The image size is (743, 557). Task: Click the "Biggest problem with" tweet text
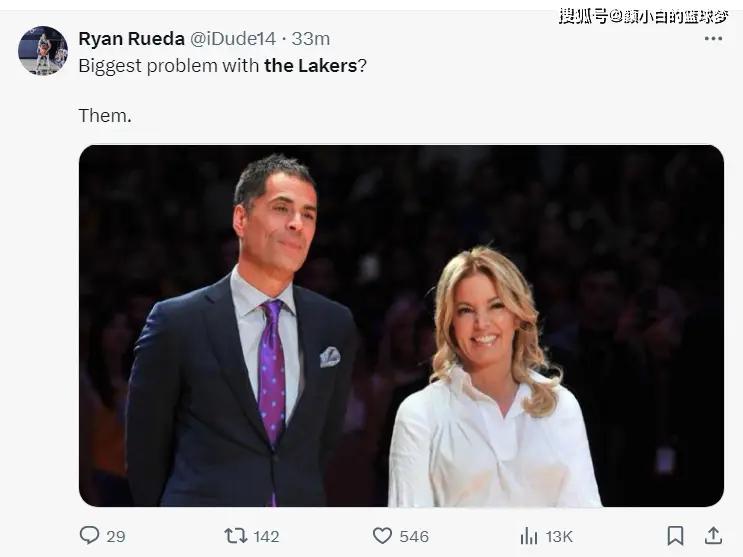169,66
